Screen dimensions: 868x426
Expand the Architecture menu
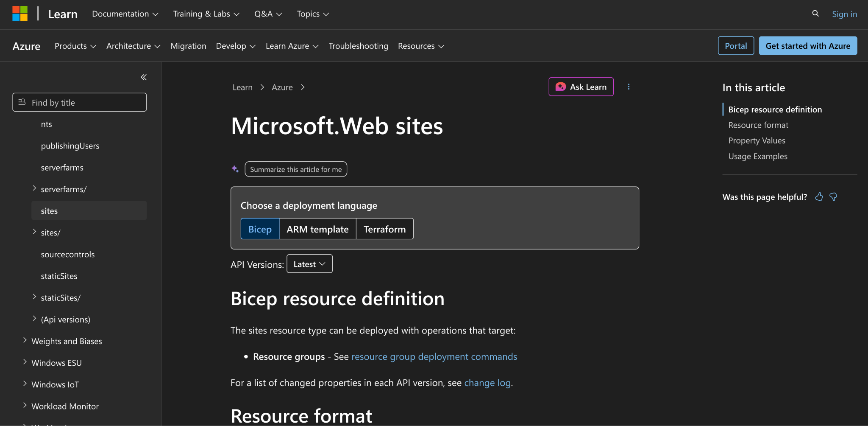[x=134, y=46]
